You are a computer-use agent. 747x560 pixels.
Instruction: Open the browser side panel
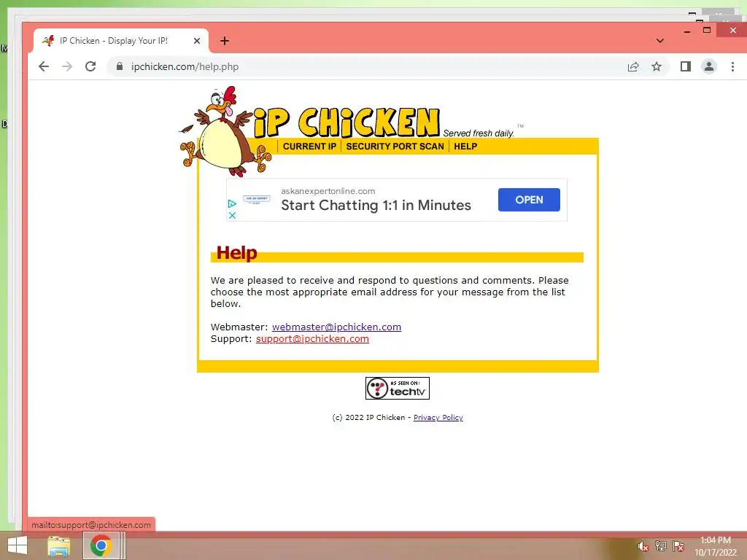[x=686, y=66]
